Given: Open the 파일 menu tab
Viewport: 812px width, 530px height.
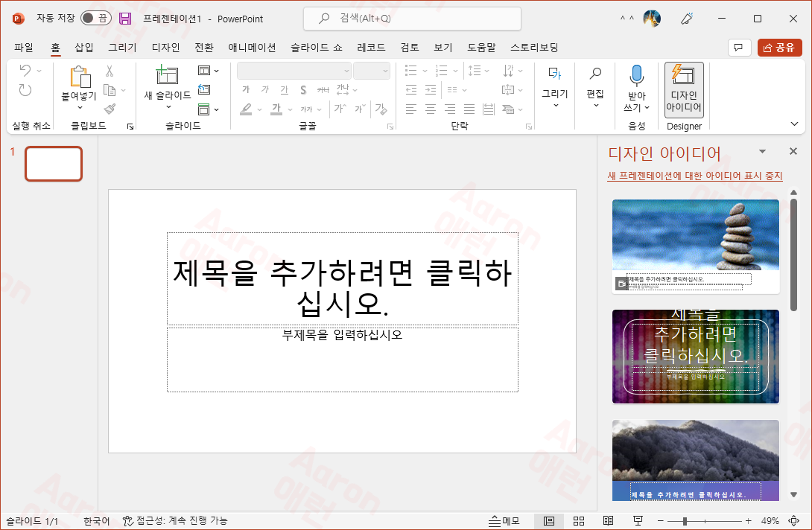Looking at the screenshot, I should coord(24,48).
